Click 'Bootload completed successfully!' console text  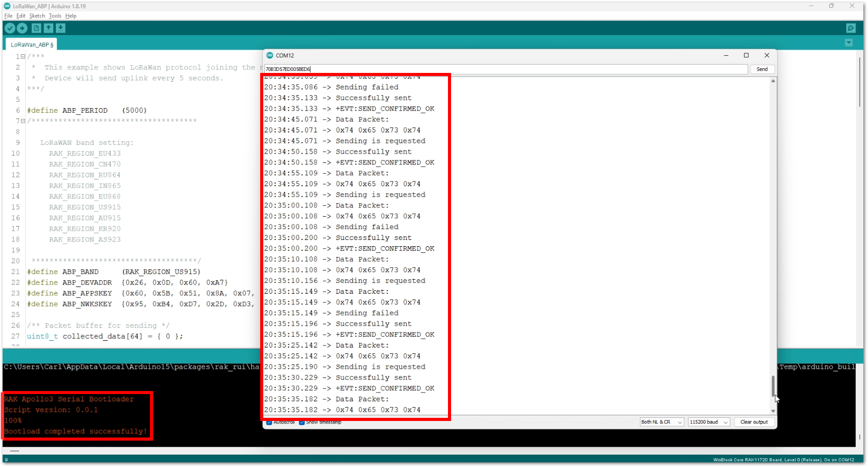click(76, 431)
